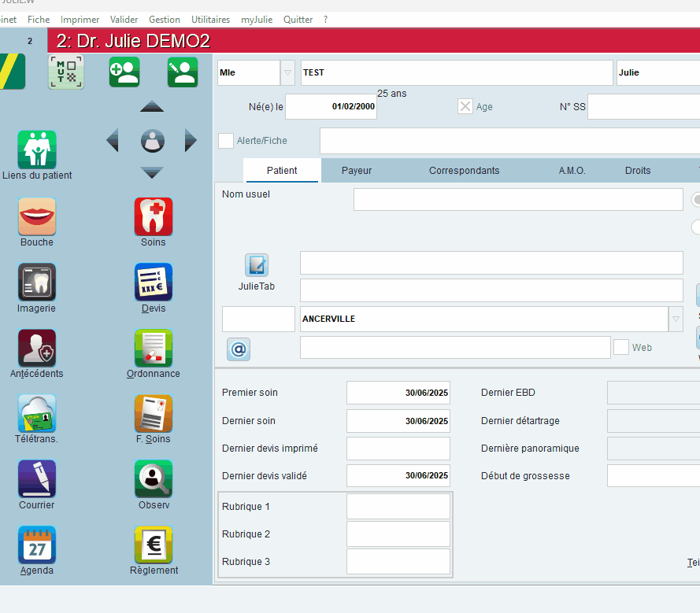Open the Courrier pen icon

[x=37, y=478]
